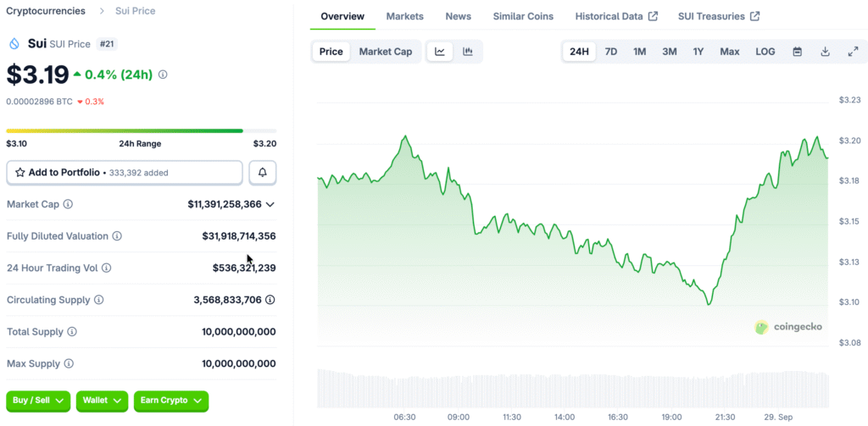Screen dimensions: 868x426
Task: Switch to the Similar Coins tab
Action: (523, 16)
